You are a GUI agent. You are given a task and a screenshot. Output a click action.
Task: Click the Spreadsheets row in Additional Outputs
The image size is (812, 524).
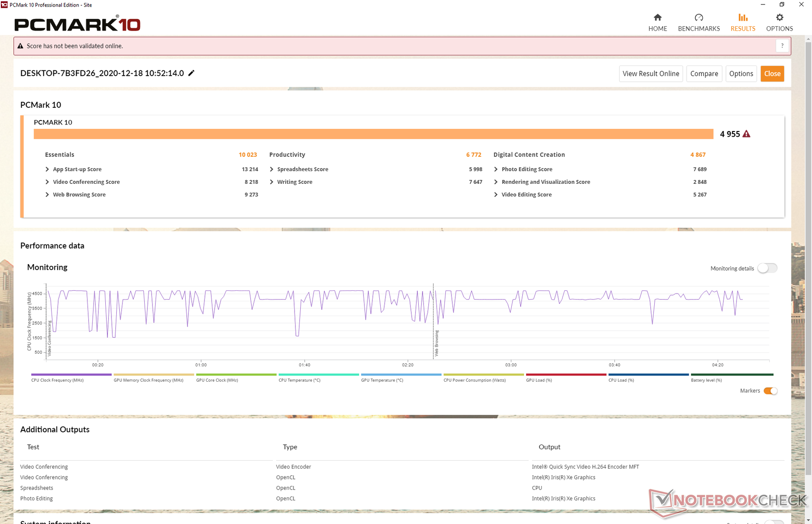pyautogui.click(x=402, y=488)
